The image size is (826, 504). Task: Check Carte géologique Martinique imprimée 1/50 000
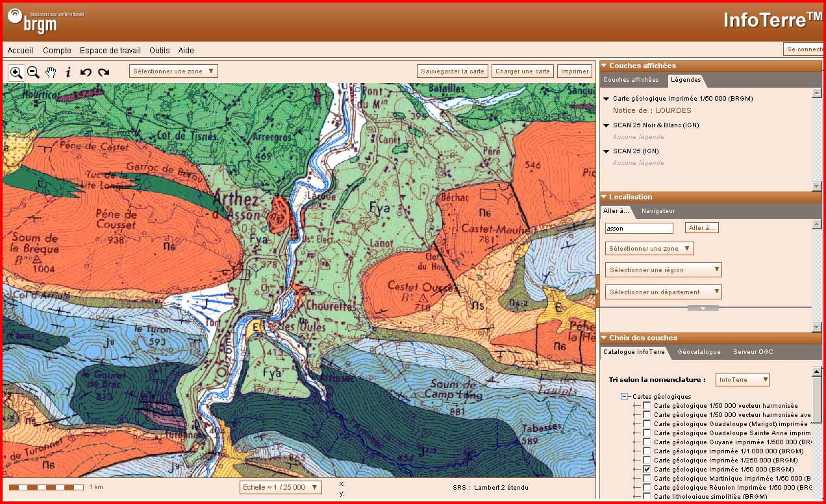pyautogui.click(x=646, y=478)
